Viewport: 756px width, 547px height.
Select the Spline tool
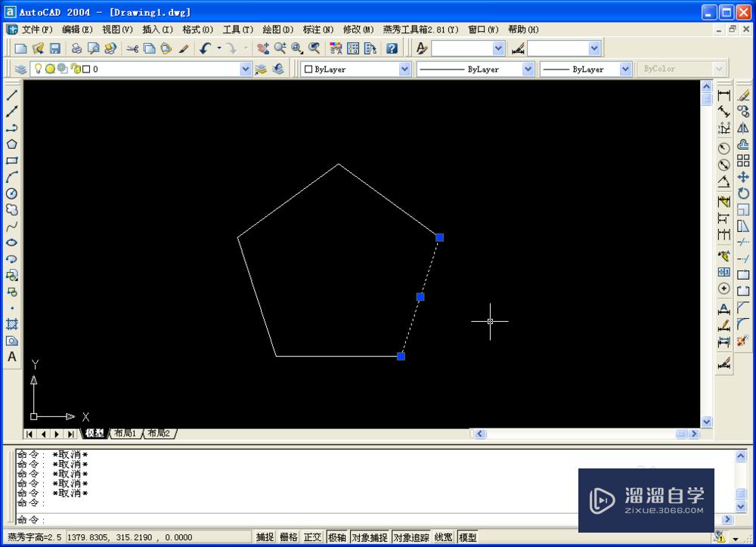tap(11, 226)
